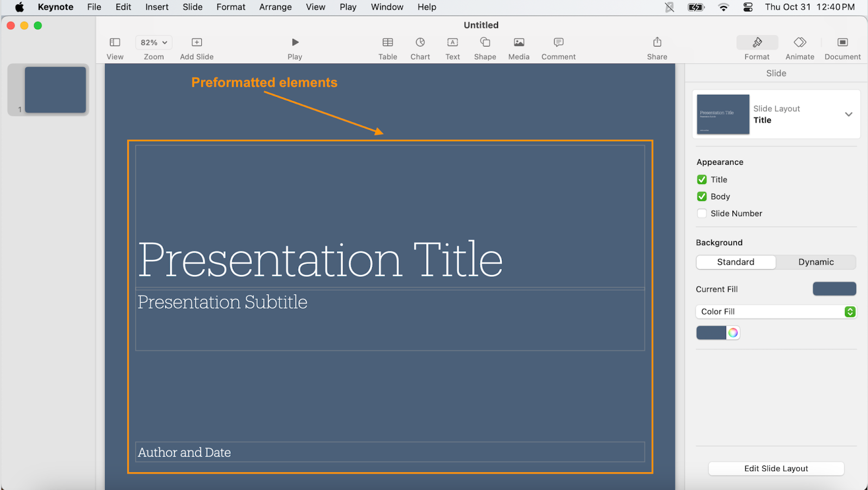Open the Arrange menu
Screen dimensions: 868x490
click(x=275, y=7)
